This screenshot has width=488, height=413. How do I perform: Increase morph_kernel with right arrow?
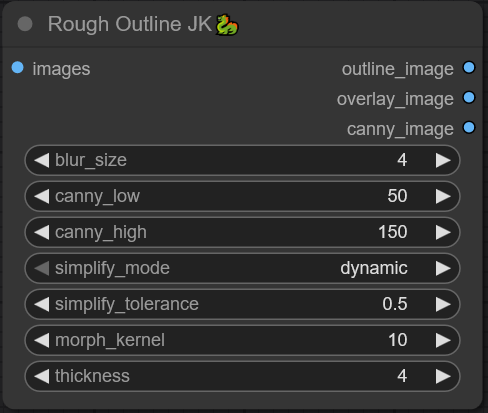(x=443, y=340)
